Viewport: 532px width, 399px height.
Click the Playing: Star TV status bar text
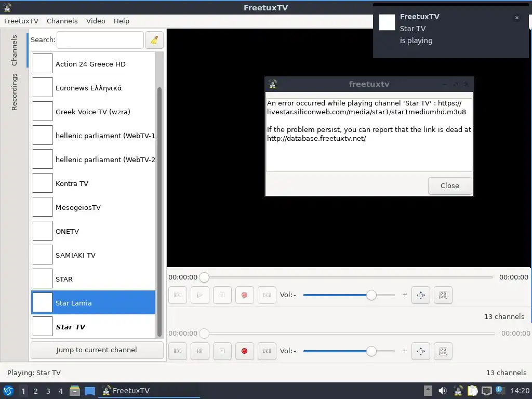click(x=34, y=373)
